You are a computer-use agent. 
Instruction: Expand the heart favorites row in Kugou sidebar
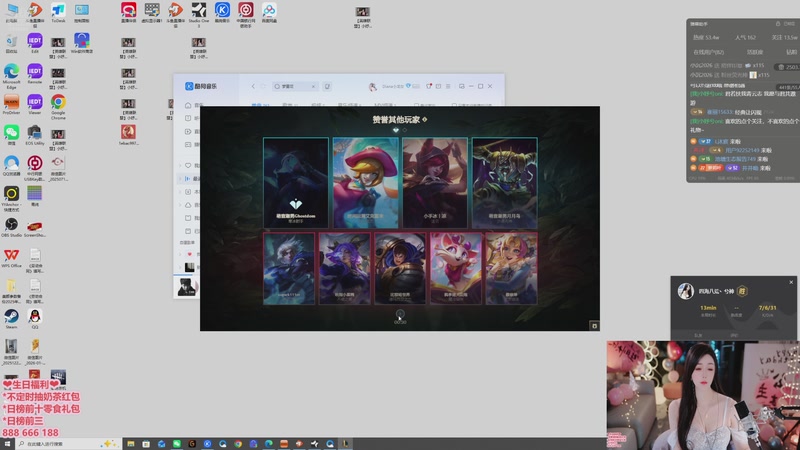[180, 165]
